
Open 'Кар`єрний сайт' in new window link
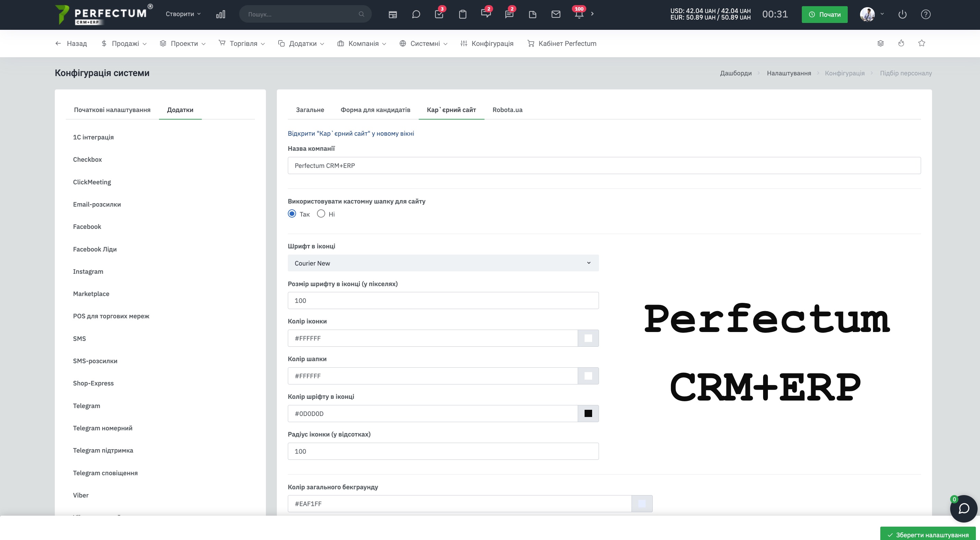(x=351, y=134)
